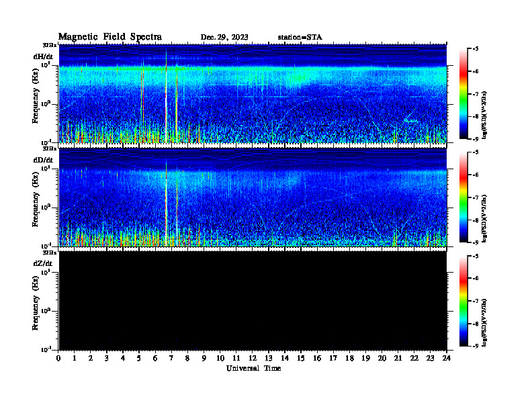Select the dH/dt panel label
Image resolution: width=532 pixels, height=411 pixels.
pos(43,56)
